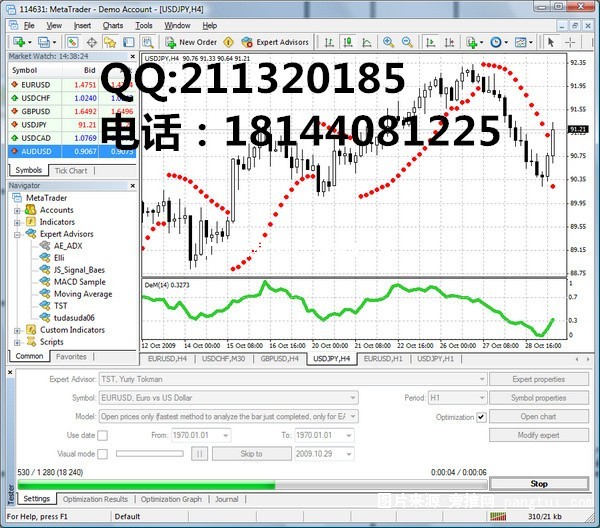Screen dimensions: 600x528
Task: Open the Charts menu
Action: click(x=113, y=26)
